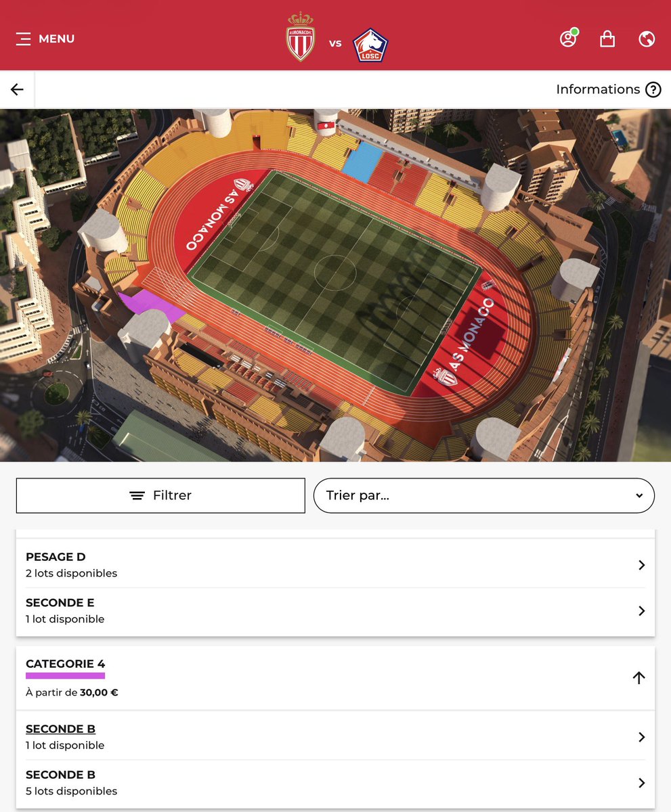The height and width of the screenshot is (812, 671).
Task: Open the hamburger MENU
Action: pyautogui.click(x=45, y=39)
